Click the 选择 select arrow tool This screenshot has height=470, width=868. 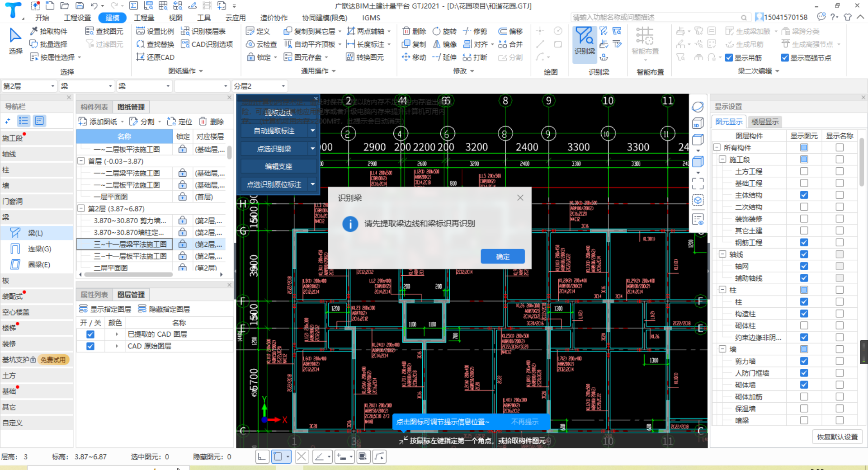pyautogui.click(x=15, y=41)
